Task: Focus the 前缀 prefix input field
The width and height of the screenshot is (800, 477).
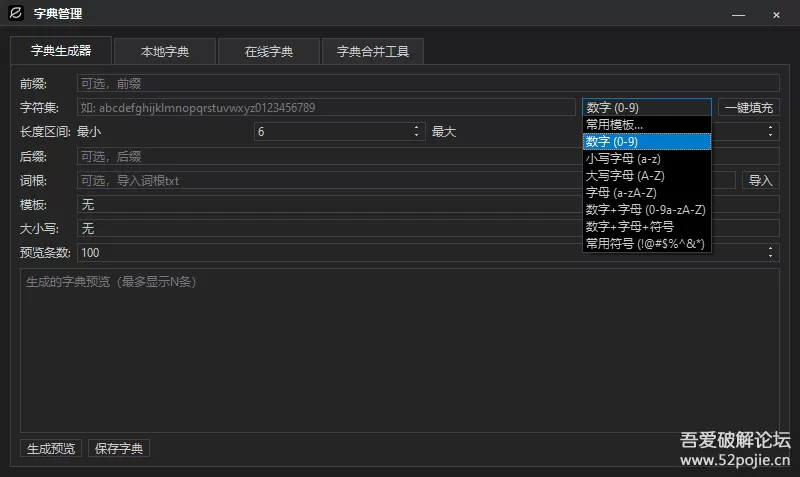Action: 428,83
